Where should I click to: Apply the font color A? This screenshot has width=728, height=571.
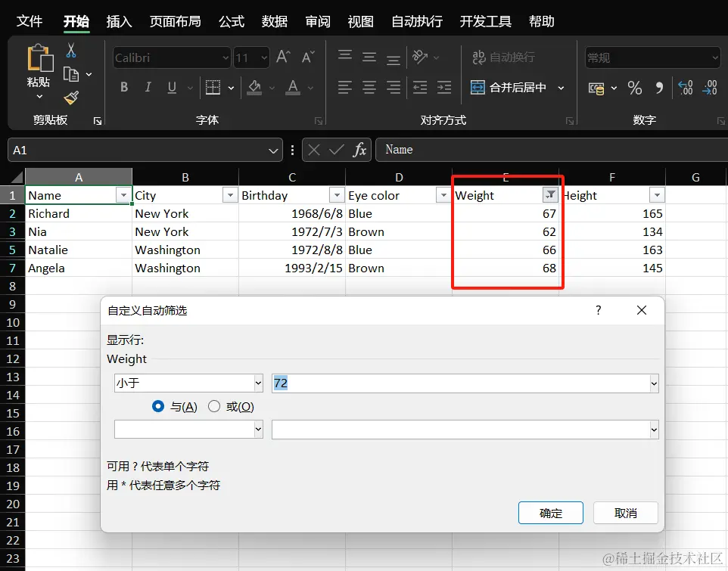(x=293, y=87)
